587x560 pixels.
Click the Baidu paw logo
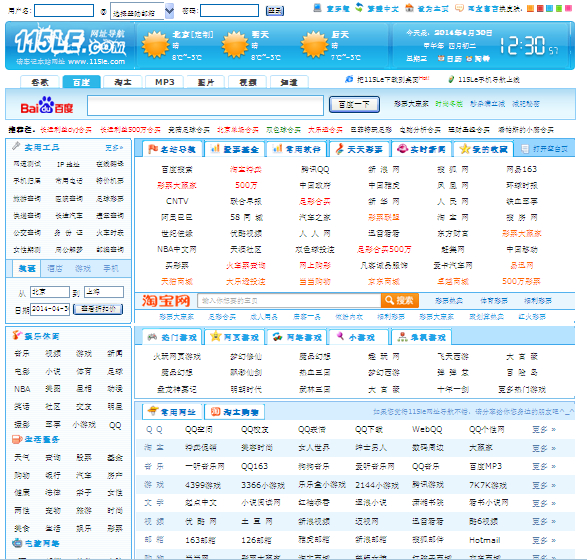point(47,105)
